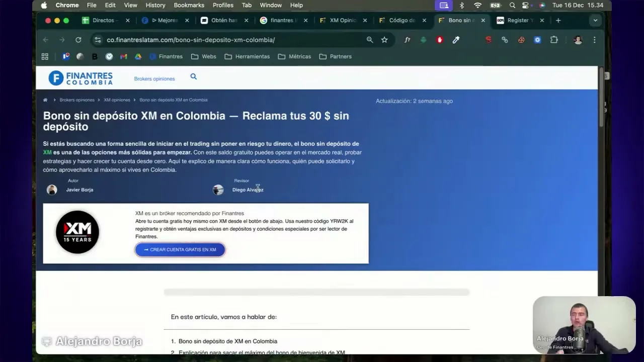
Task: View site information icon in address bar
Action: click(98, 40)
